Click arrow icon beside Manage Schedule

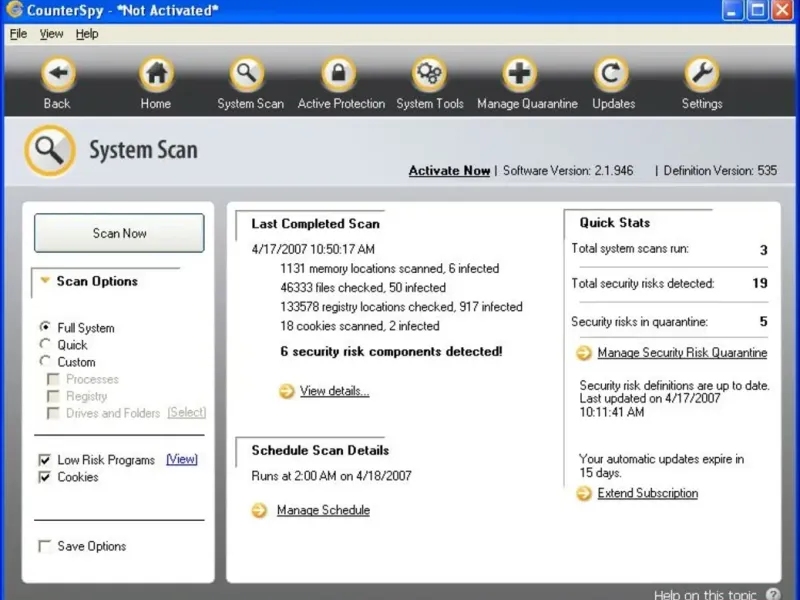(259, 510)
